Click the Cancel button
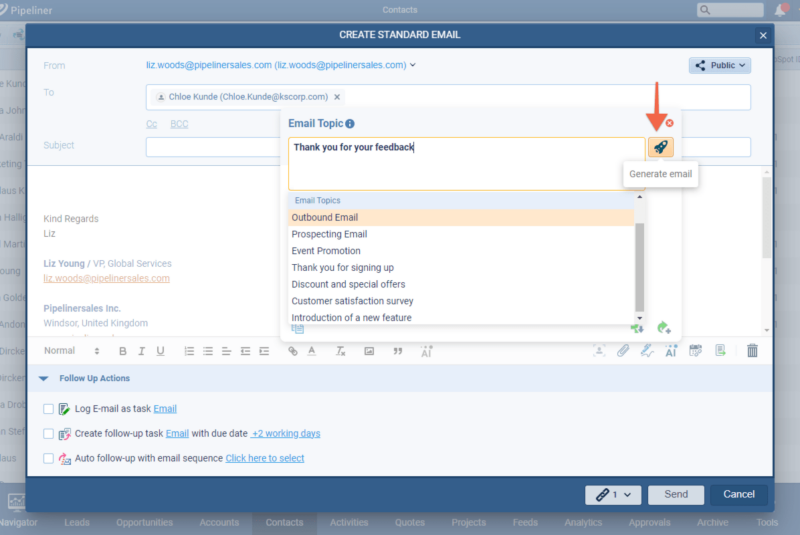The height and width of the screenshot is (535, 800). (739, 494)
